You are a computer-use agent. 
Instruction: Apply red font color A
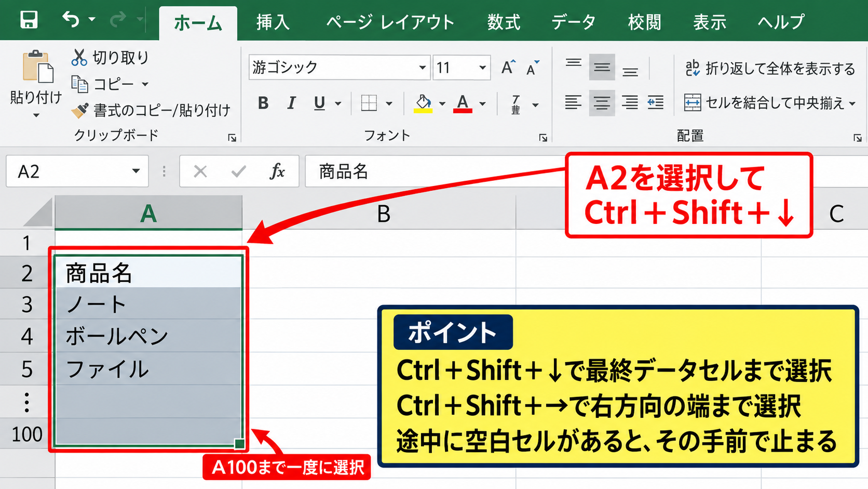coord(463,103)
